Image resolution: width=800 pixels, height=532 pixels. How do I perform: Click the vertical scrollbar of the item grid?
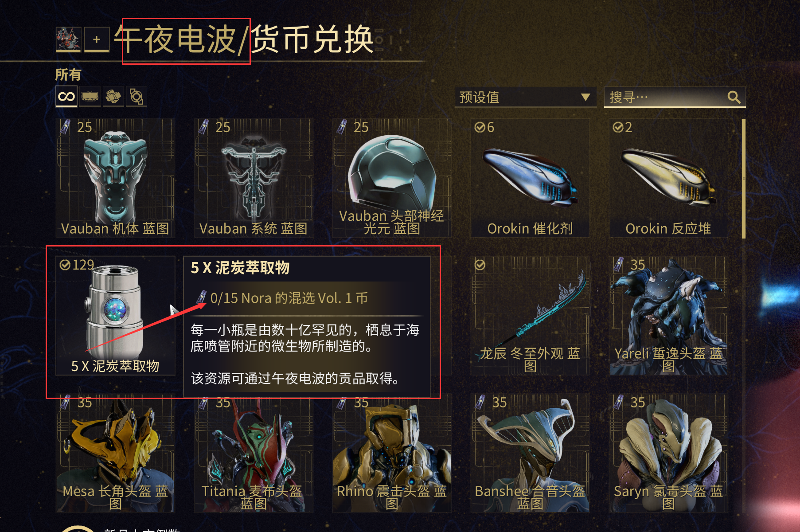744,179
